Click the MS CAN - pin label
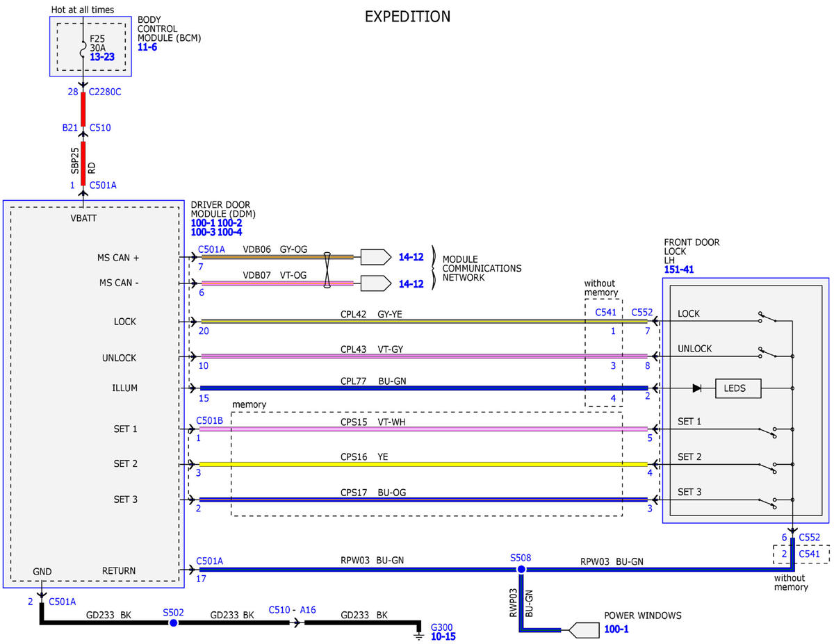This screenshot has width=834, height=644. (119, 283)
